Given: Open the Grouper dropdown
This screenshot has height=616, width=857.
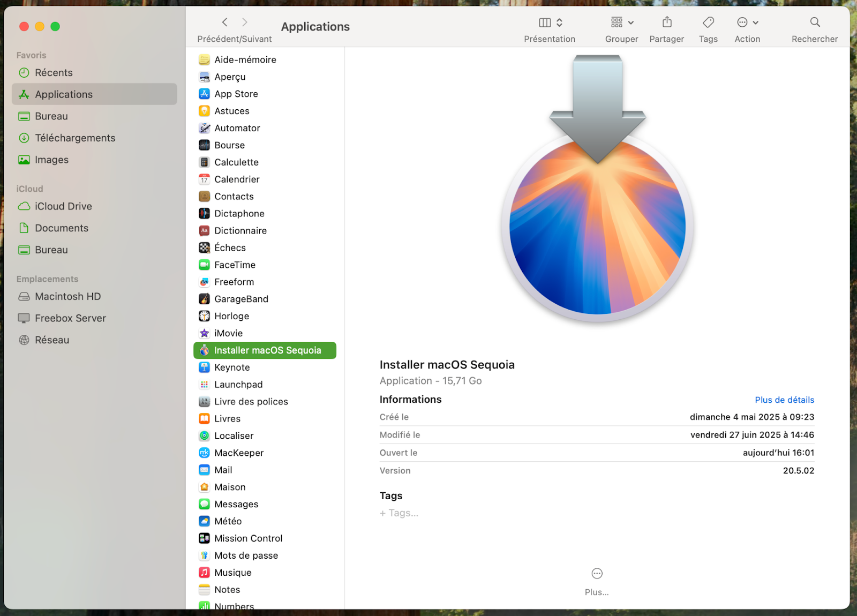Looking at the screenshot, I should (620, 22).
